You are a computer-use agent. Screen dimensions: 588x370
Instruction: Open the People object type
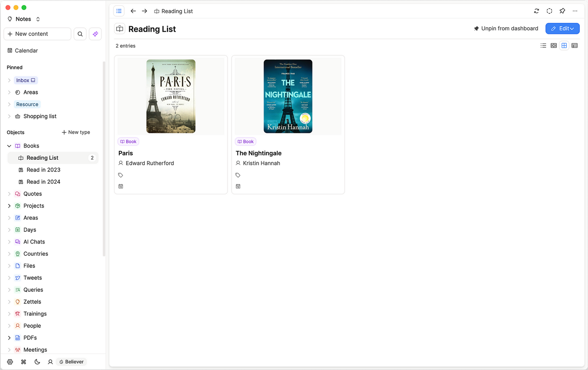[x=32, y=326]
